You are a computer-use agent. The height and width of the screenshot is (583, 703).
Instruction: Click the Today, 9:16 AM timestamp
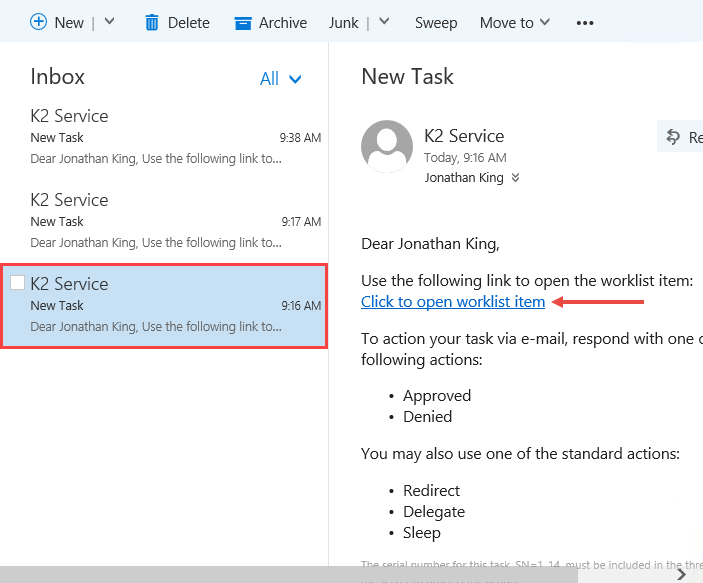coord(465,157)
